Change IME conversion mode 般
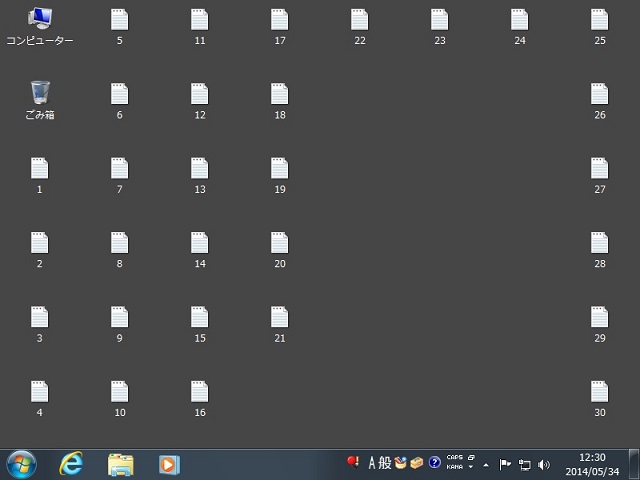 (x=384, y=463)
